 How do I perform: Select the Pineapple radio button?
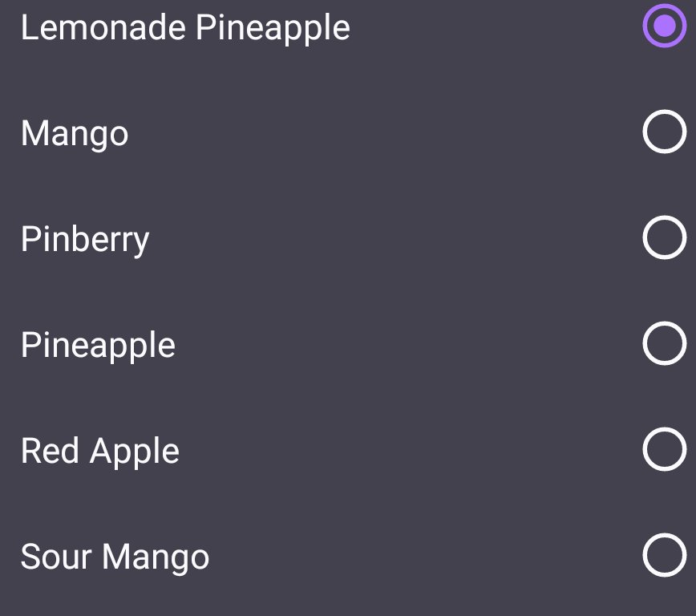[x=664, y=345]
